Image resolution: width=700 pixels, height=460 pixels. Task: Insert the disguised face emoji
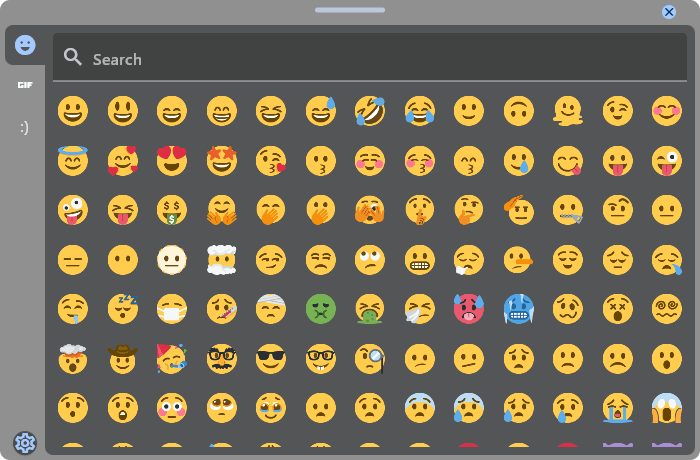point(221,359)
